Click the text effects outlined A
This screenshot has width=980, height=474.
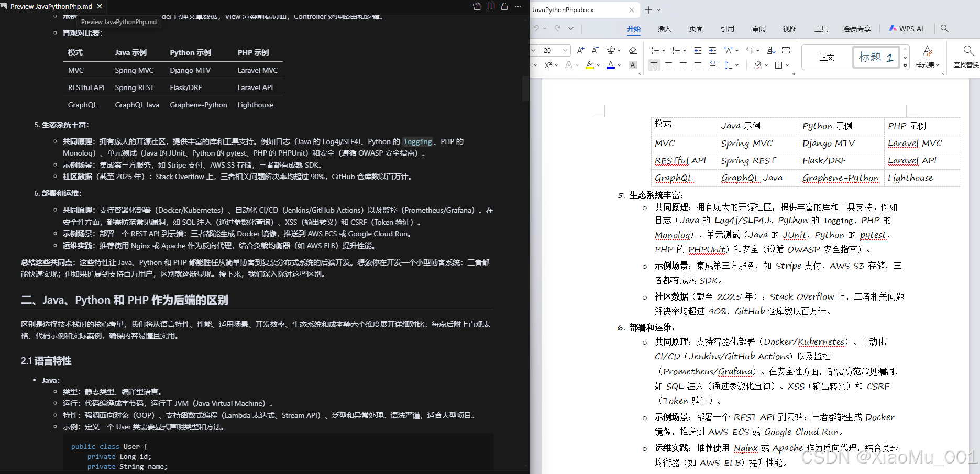[569, 65]
